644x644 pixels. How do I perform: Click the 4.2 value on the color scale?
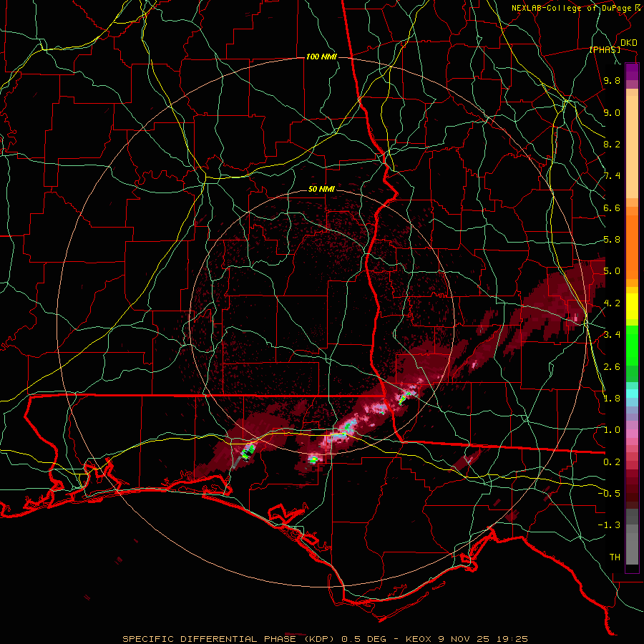click(612, 303)
